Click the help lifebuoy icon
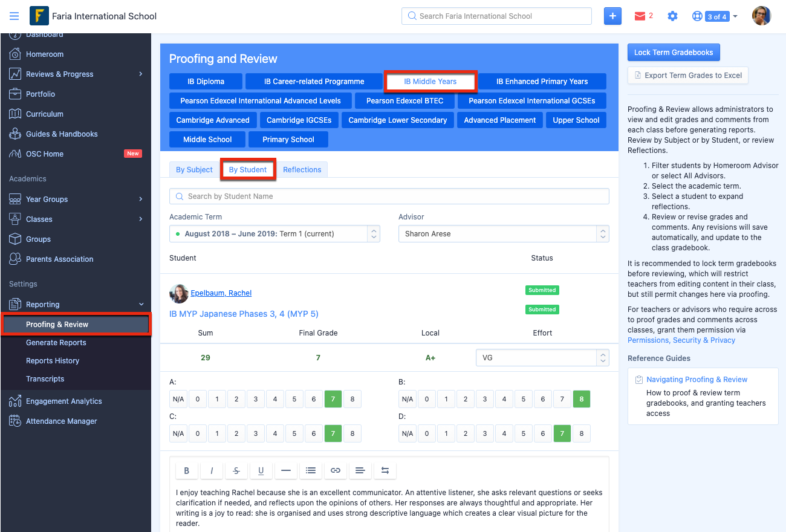Screen dimensions: 786x532 697,16
